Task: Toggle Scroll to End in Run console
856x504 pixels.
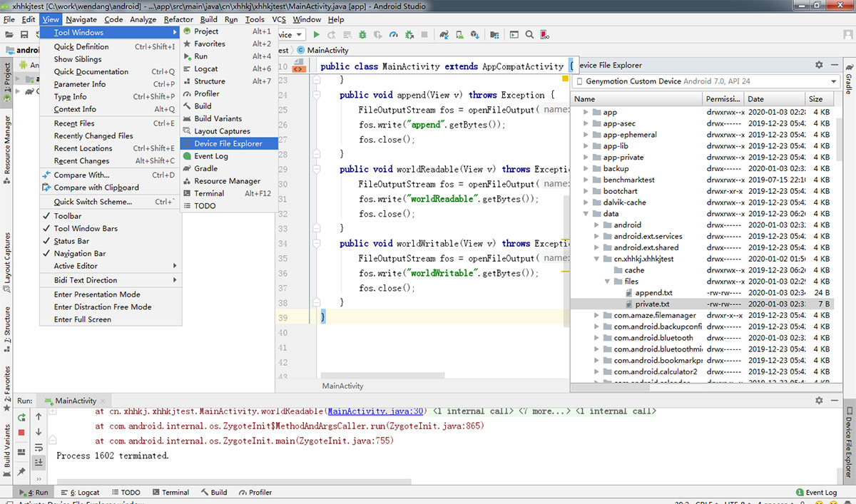Action: click(39, 462)
